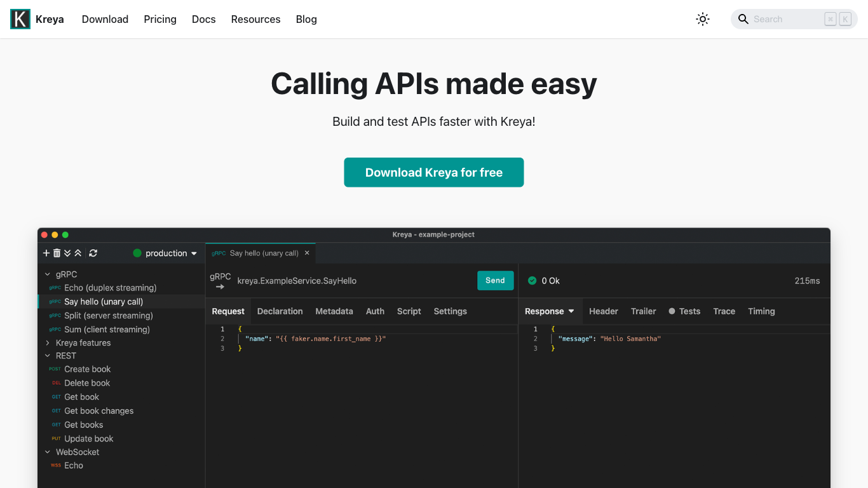
Task: Click the Kreya - example-project window title
Action: (433, 234)
